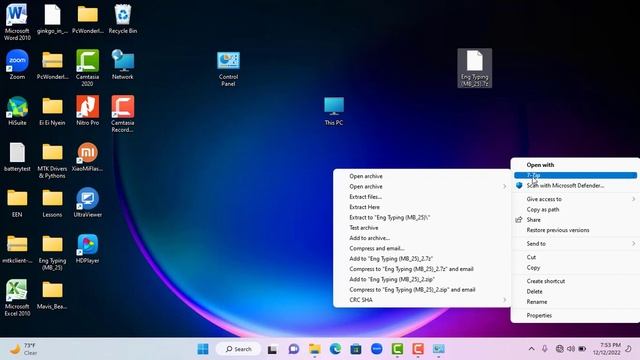Open Camtasia 2020 desktop shortcut

[87, 68]
